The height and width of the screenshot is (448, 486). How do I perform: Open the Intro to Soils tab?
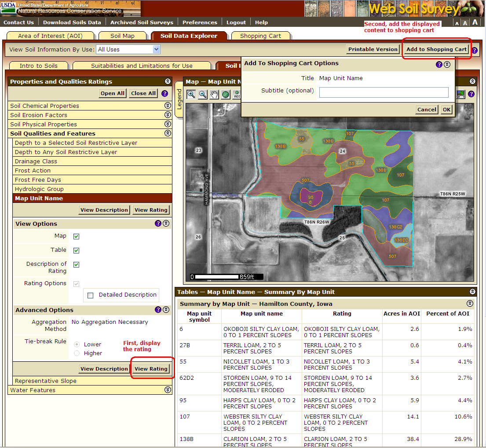click(39, 66)
